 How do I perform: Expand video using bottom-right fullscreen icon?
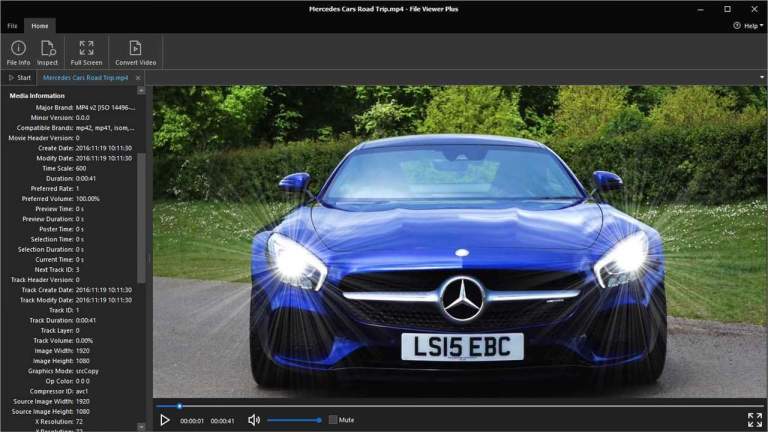(x=755, y=420)
